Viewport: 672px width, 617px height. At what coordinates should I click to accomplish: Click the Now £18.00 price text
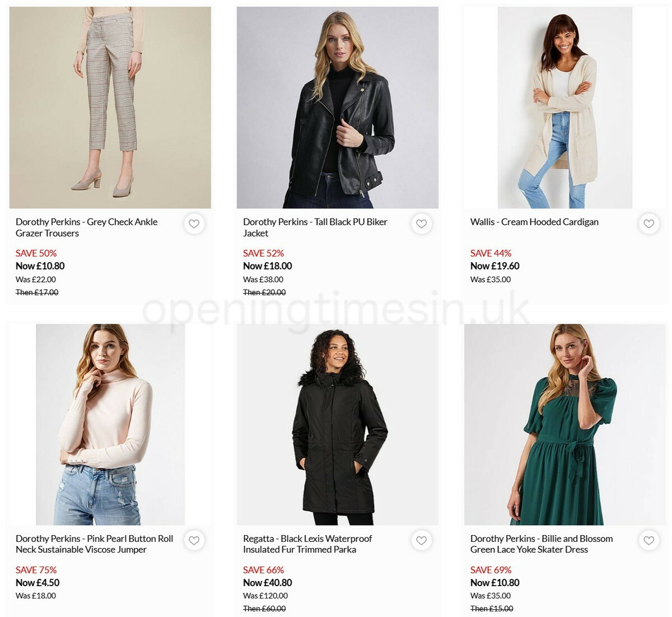click(267, 266)
